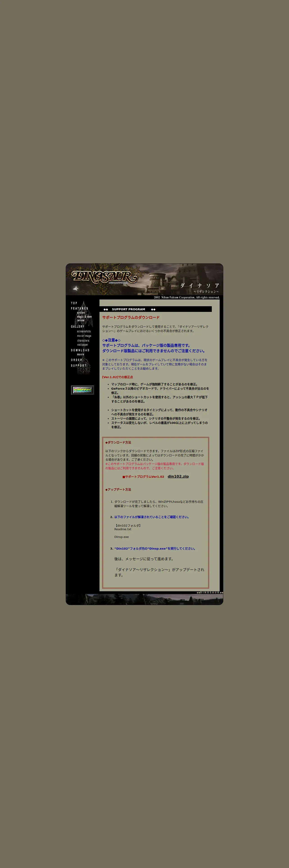Open the FEATURES menu item
Image resolution: width=289 pixels, height=868 pixels.
click(79, 309)
